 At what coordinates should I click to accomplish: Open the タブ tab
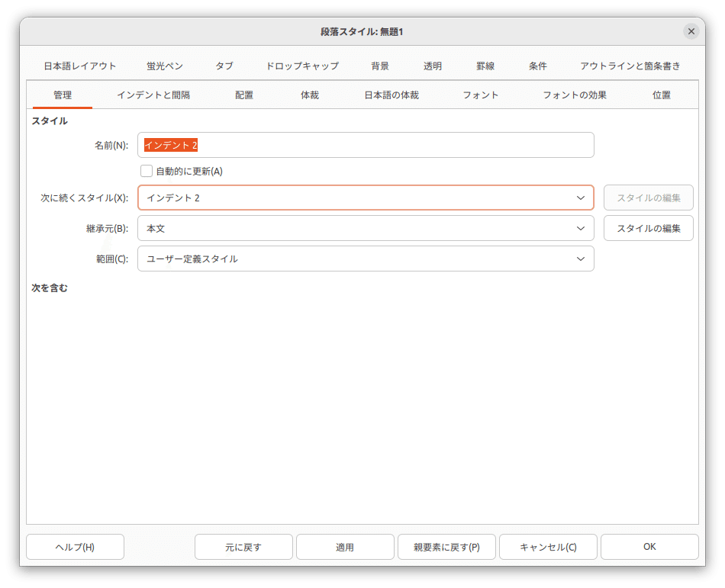pyautogui.click(x=224, y=66)
